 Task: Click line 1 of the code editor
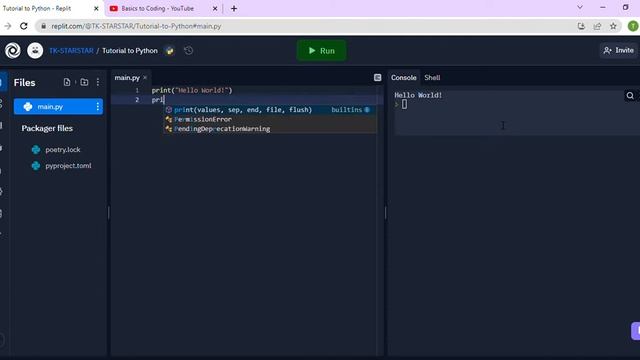(x=192, y=90)
